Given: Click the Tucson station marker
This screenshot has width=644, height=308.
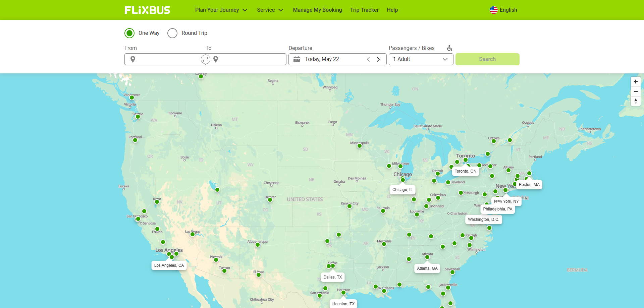Looking at the screenshot, I should [224, 271].
